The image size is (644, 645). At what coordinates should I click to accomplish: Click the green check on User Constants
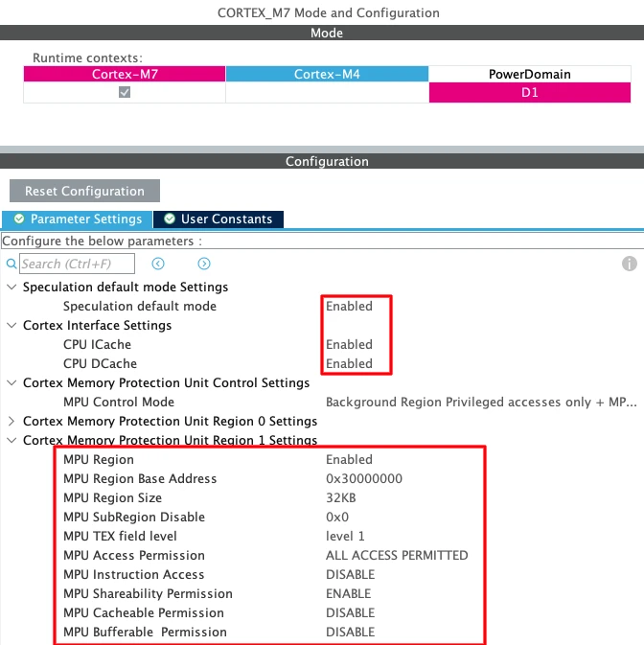click(x=170, y=219)
